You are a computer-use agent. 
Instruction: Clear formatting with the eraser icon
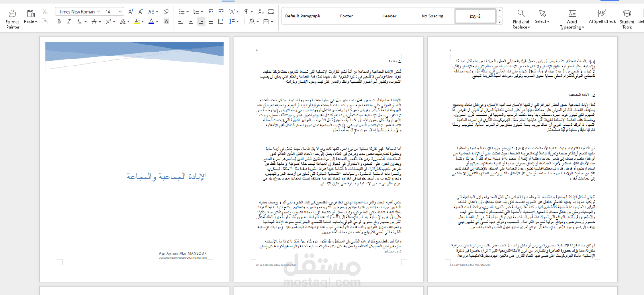coord(166,11)
